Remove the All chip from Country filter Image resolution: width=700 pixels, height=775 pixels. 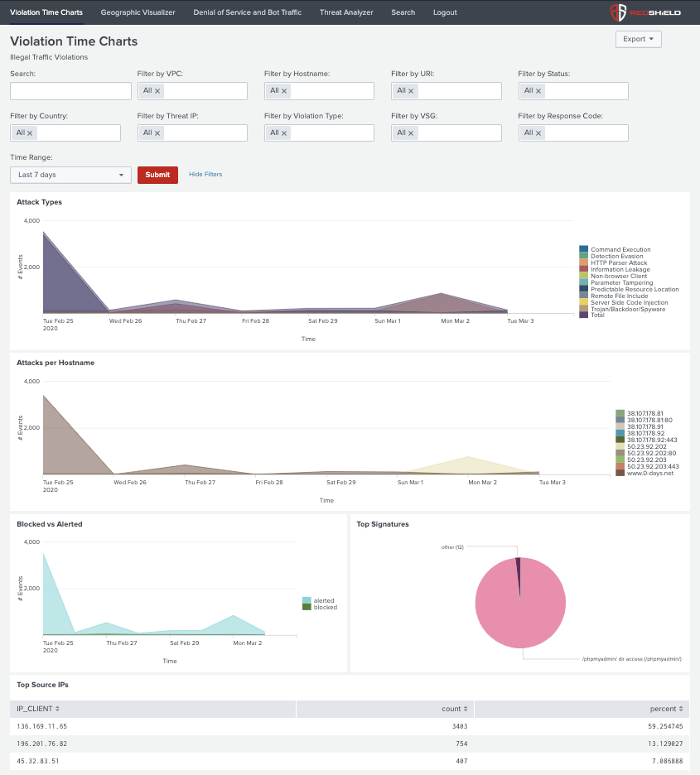pos(30,132)
